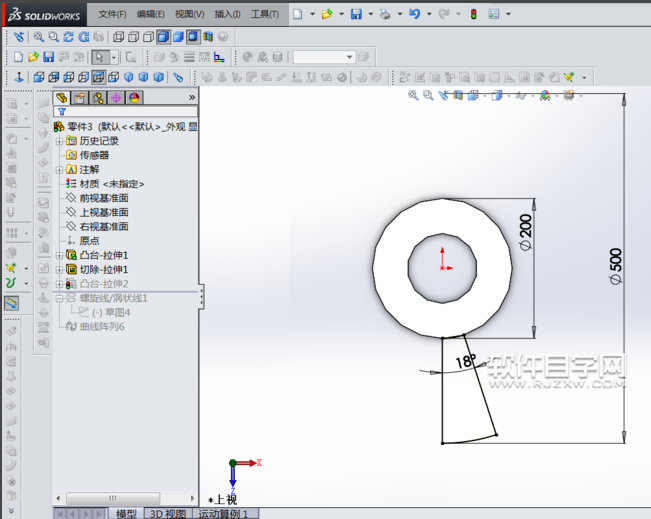Expand panel tabs with the » chevron
Viewport: 651px width, 519px height.
(x=192, y=97)
